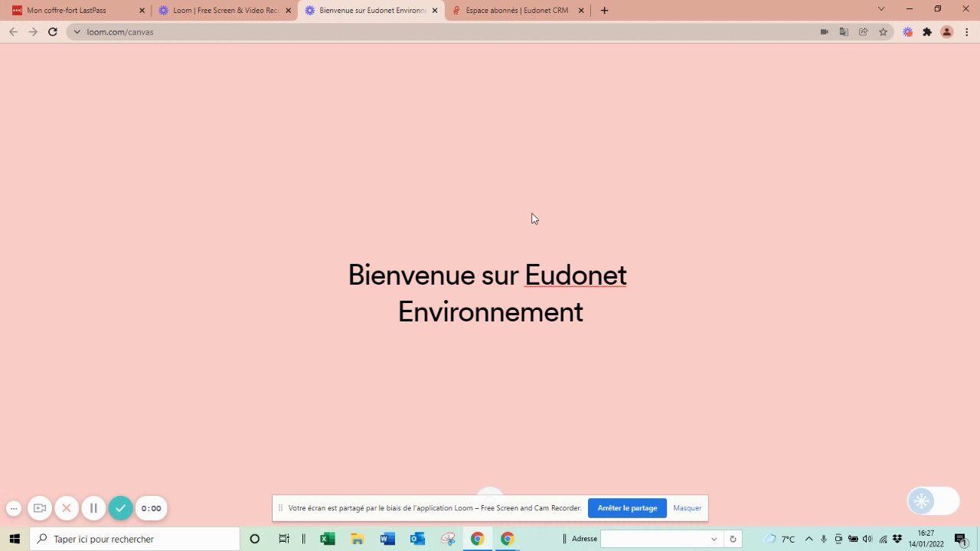Toggle the camera in Loom recorder controls
This screenshot has height=551, width=980.
tap(40, 508)
